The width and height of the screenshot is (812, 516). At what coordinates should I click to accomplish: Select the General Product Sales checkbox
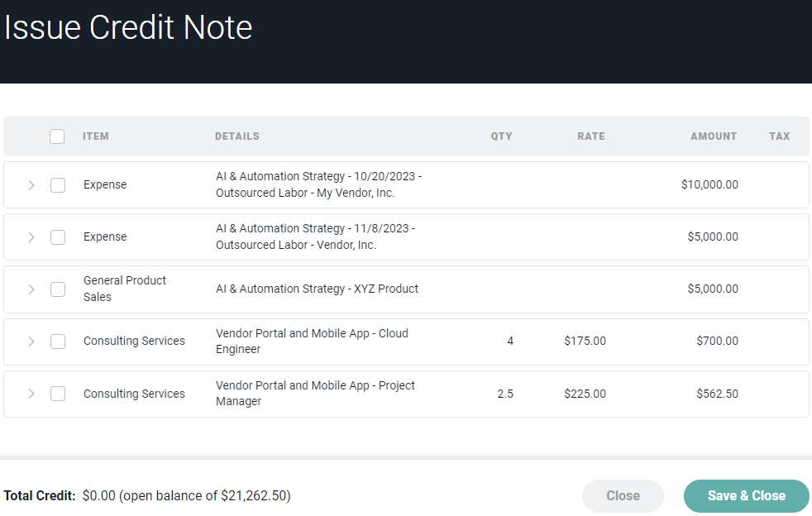coord(58,289)
